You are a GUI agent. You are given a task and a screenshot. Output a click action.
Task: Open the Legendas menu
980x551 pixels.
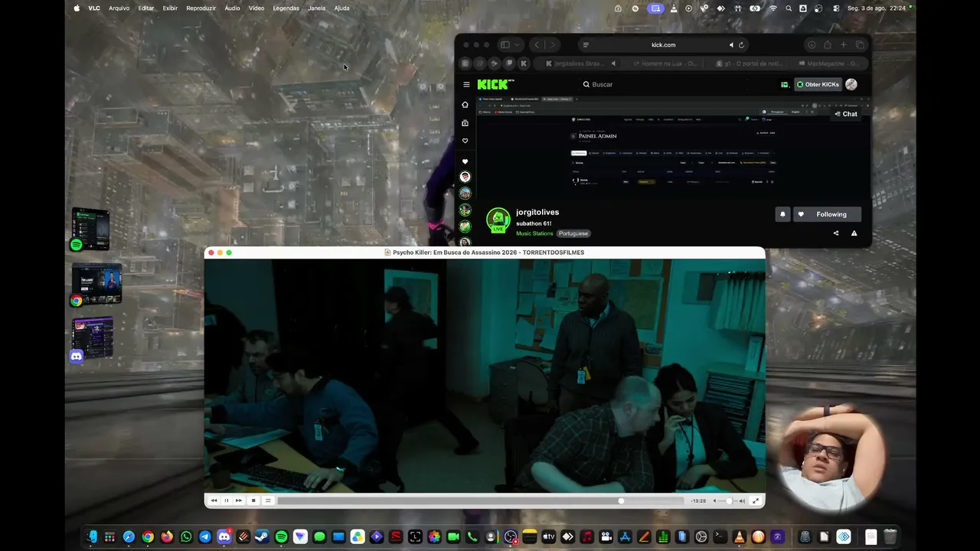pos(286,8)
